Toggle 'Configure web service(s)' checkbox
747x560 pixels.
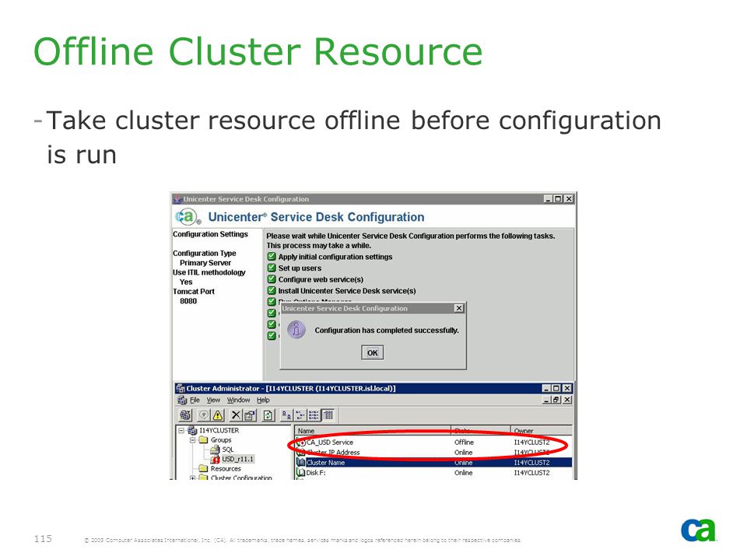click(272, 279)
